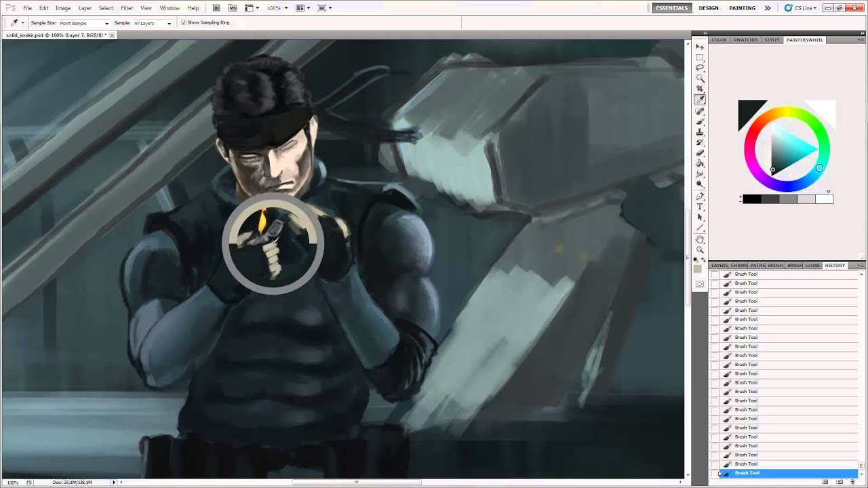868x488 pixels.
Task: Open History panel options menu
Action: tap(861, 265)
